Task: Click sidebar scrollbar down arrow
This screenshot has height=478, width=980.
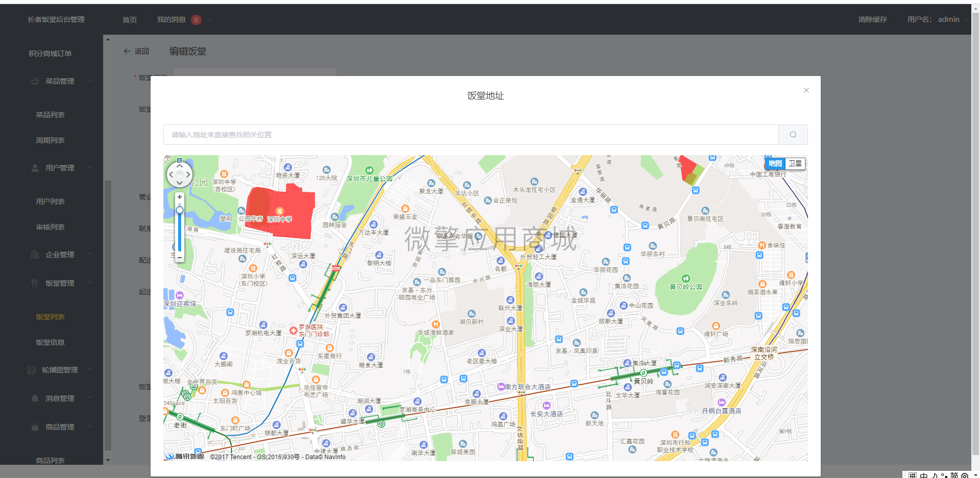Action: [107, 460]
